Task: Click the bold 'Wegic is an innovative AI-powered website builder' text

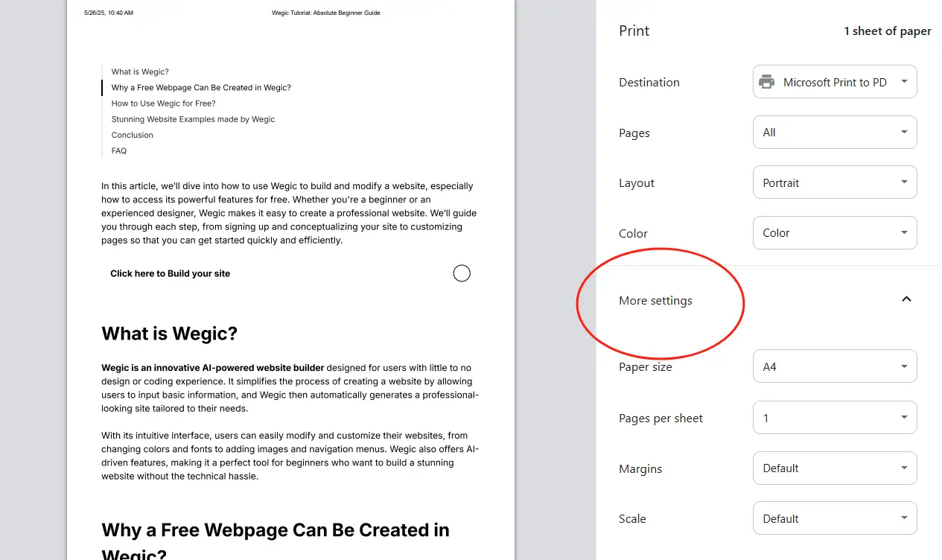Action: coord(213,368)
